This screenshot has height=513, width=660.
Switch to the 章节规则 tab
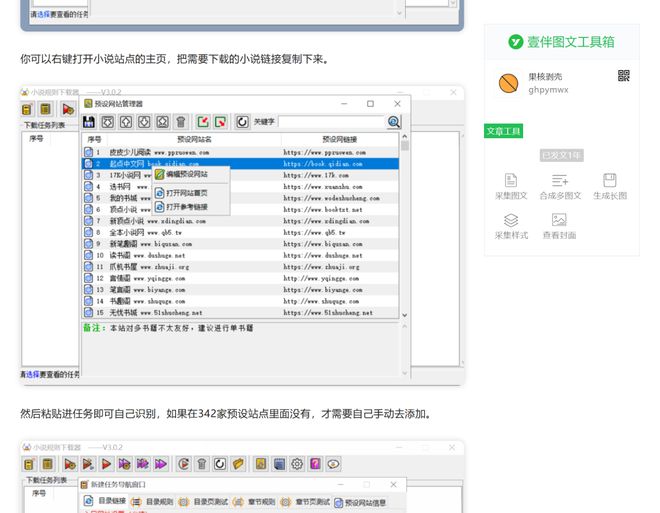(x=254, y=502)
